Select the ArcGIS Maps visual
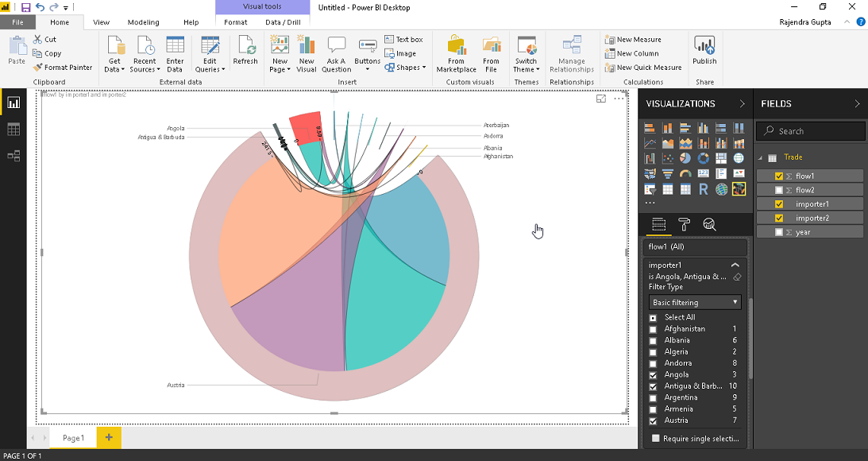868x461 pixels. click(x=721, y=189)
